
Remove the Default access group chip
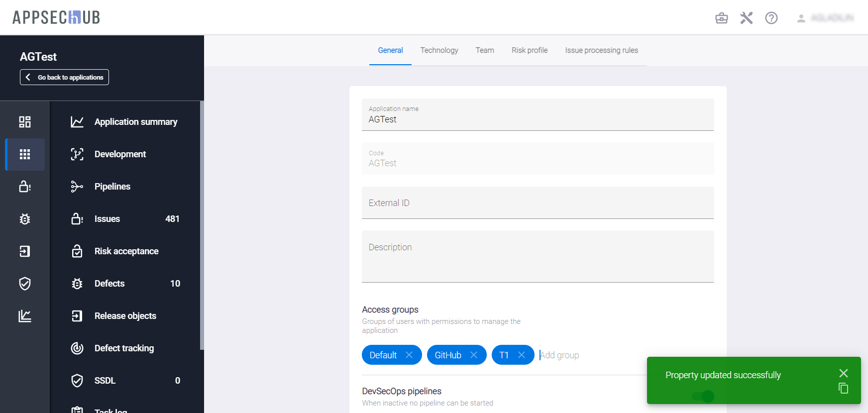[x=409, y=355]
